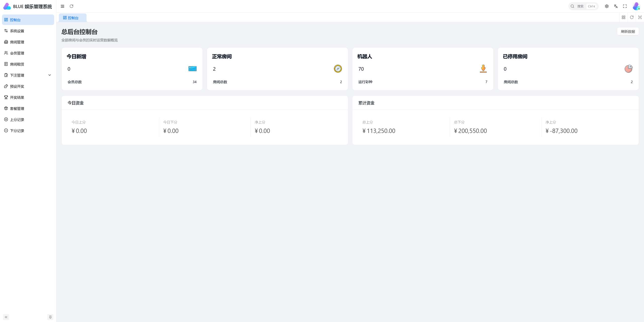Collapse sidebar with double chevron icon
The height and width of the screenshot is (322, 644).
(x=6, y=317)
